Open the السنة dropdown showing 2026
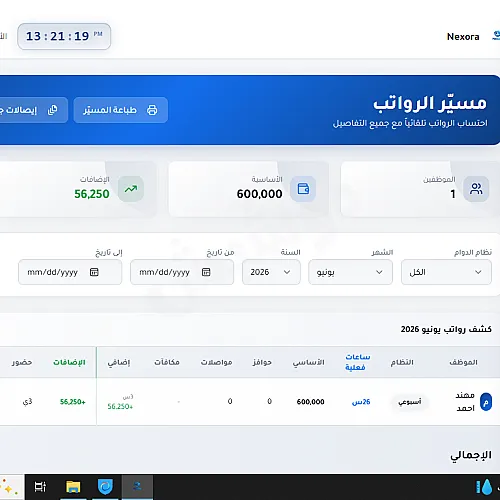Screen dimensions: 500x500 pos(271,272)
